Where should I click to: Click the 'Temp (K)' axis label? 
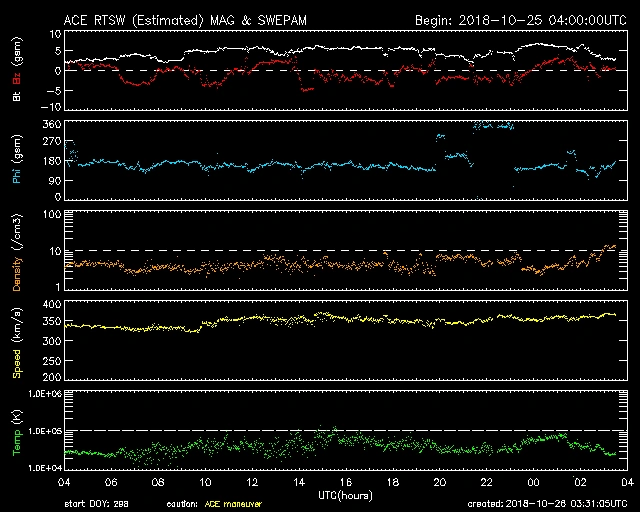point(17,433)
